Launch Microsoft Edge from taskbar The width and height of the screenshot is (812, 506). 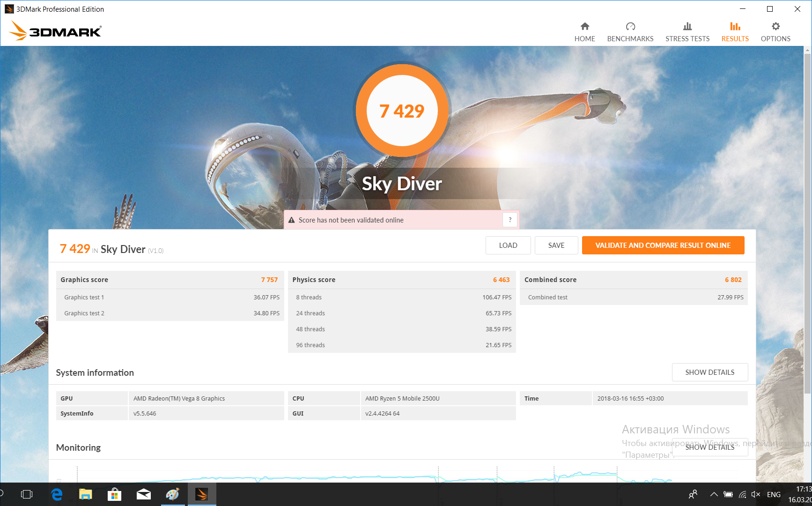[57, 494]
